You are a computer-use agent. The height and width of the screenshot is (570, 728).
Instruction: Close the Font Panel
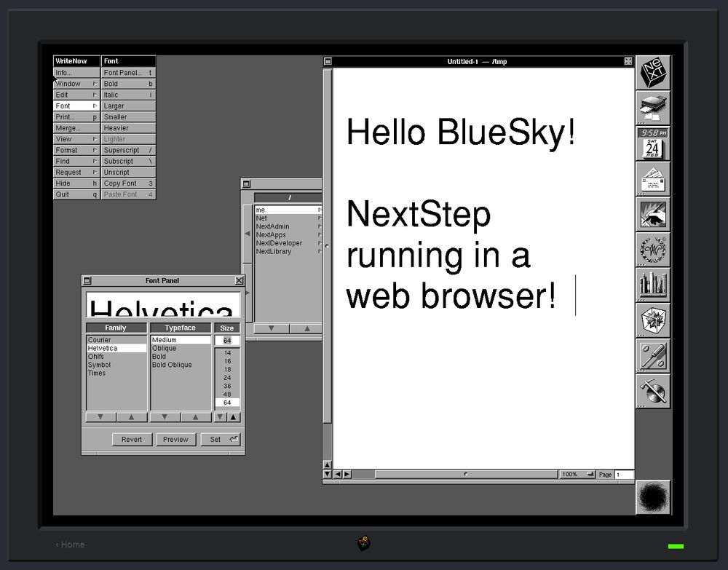[239, 280]
